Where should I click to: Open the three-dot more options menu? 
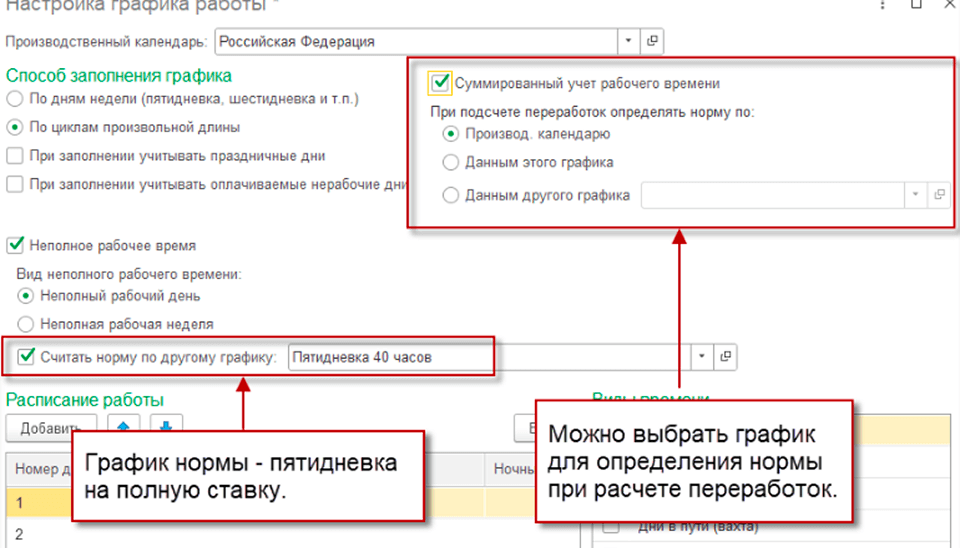coord(881,5)
